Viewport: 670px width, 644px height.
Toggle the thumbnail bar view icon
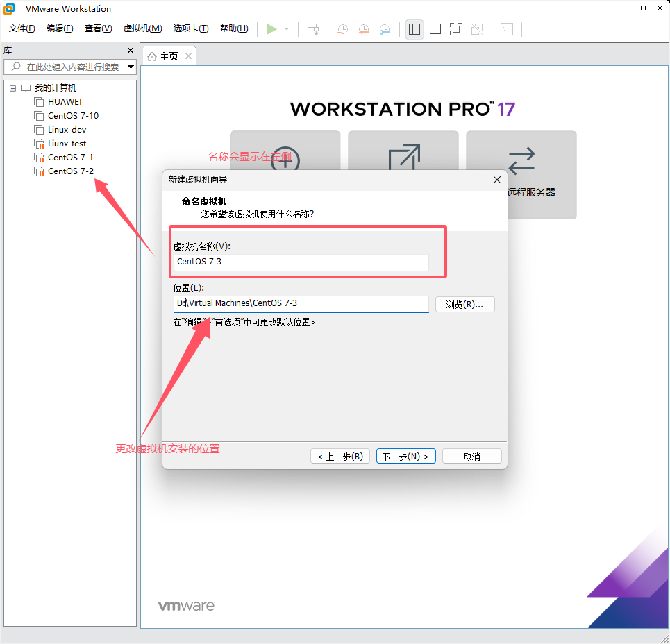[x=435, y=29]
